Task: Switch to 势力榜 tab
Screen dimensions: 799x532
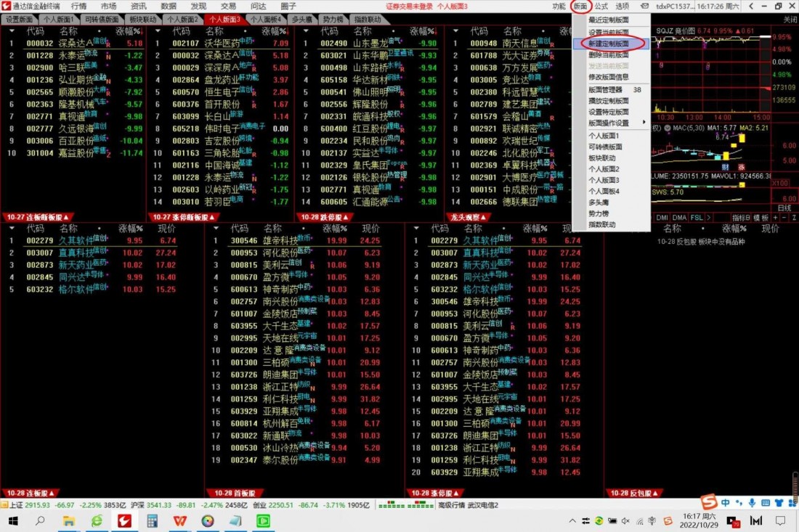Action: tap(333, 20)
